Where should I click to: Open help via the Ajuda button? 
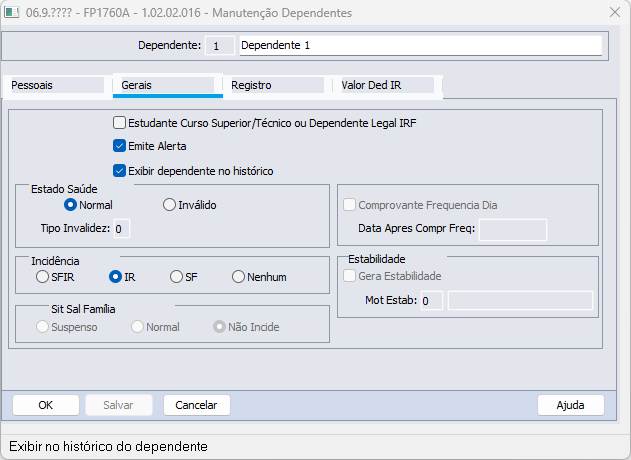(571, 405)
